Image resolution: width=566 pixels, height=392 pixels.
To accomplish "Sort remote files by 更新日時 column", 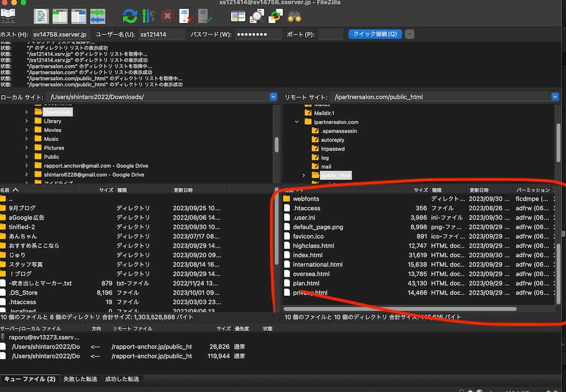I will 491,190.
